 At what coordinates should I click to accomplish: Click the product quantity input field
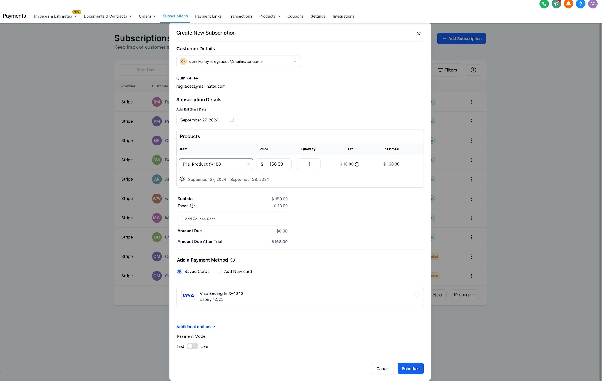click(x=309, y=164)
